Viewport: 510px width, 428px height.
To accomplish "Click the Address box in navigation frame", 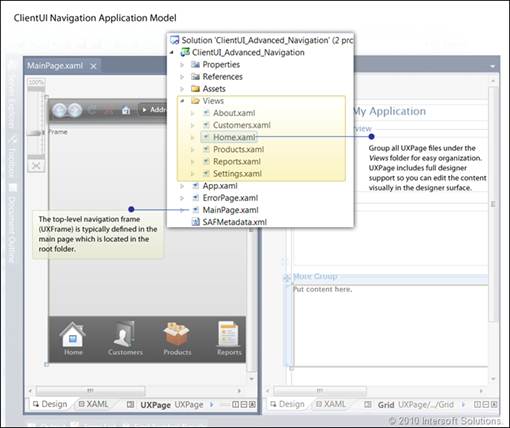I will 153,110.
